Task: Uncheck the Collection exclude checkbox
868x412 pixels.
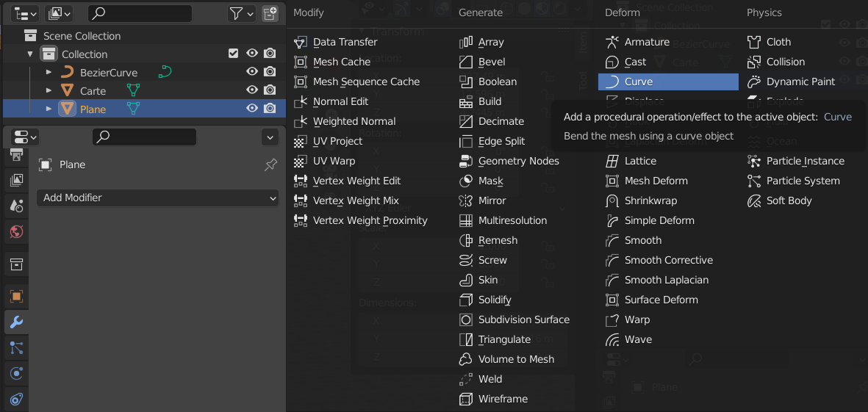Action: (x=234, y=54)
